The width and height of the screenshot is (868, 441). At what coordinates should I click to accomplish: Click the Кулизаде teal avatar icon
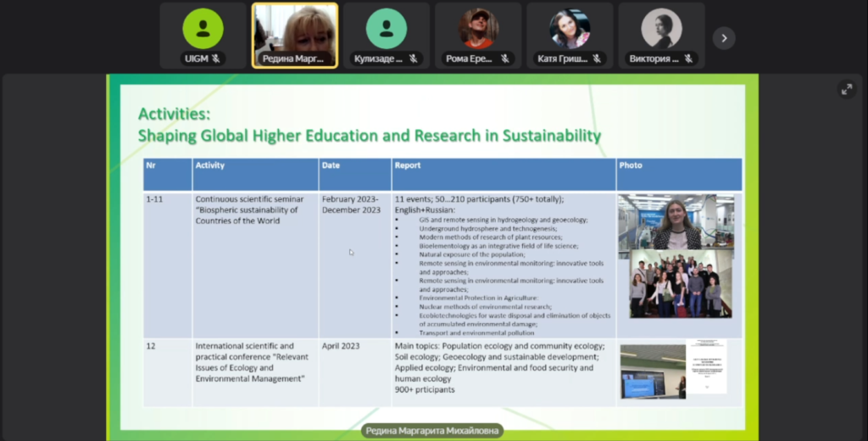coord(386,28)
